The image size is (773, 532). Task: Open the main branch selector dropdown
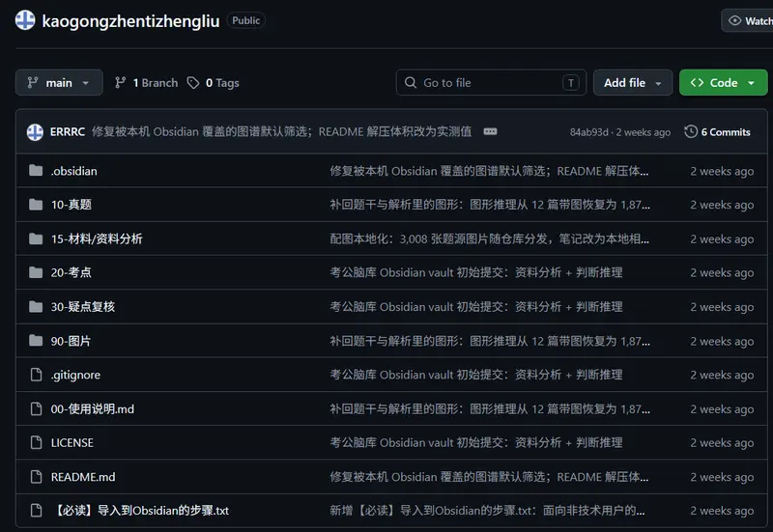click(x=59, y=83)
